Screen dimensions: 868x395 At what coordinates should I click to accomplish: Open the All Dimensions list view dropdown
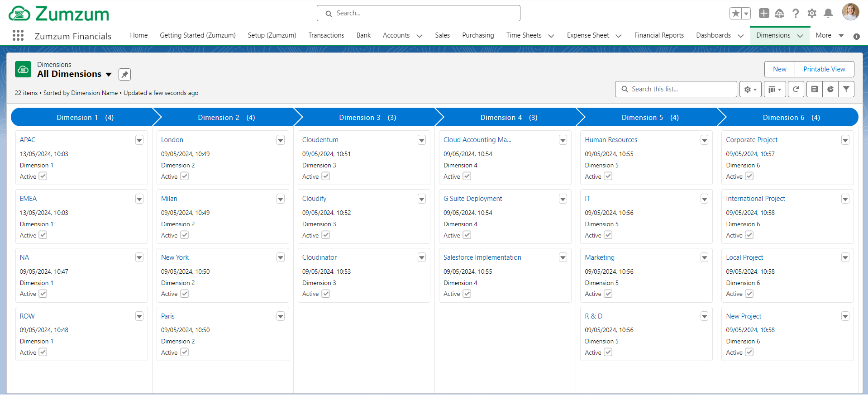[x=109, y=74]
